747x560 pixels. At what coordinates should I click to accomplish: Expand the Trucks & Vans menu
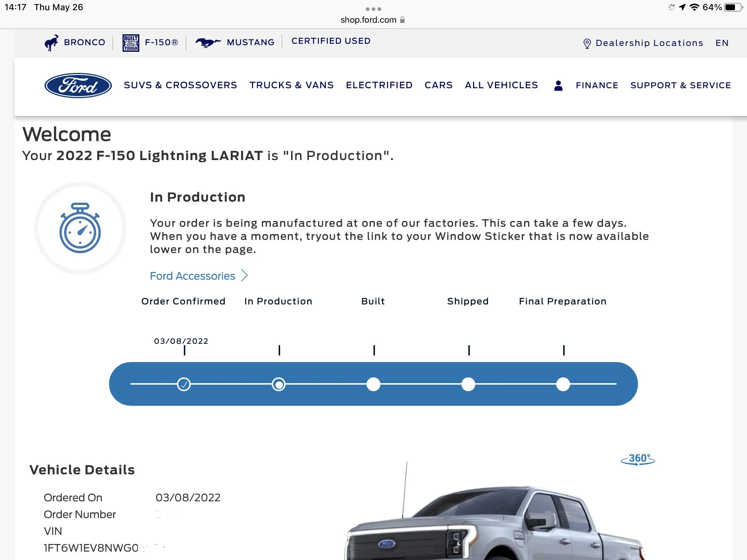[291, 85]
